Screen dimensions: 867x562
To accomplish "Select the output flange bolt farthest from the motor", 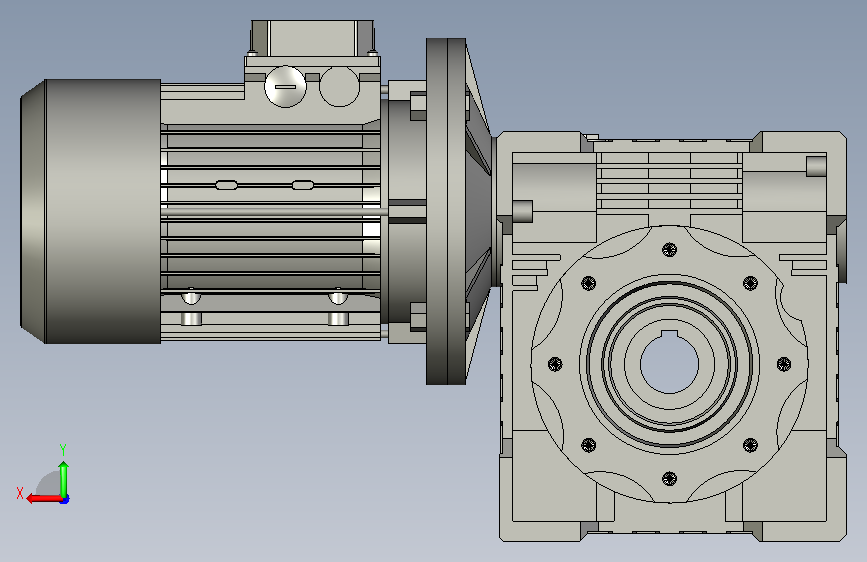I will 784,364.
